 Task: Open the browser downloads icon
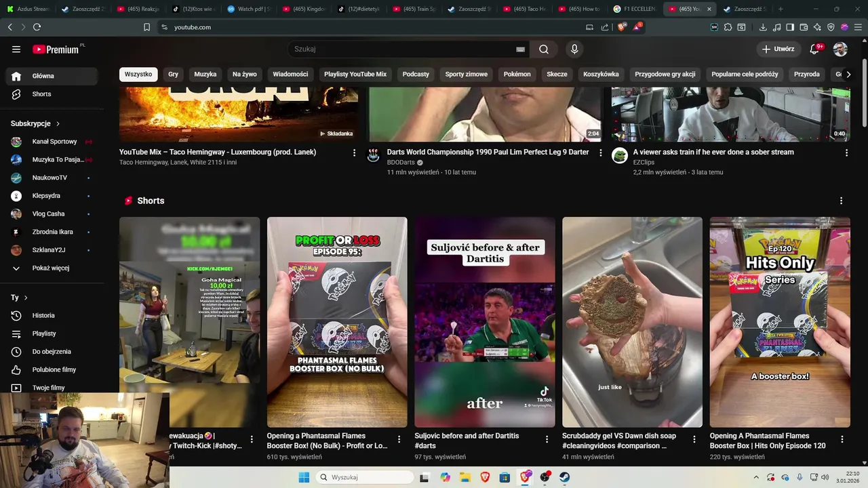point(763,27)
